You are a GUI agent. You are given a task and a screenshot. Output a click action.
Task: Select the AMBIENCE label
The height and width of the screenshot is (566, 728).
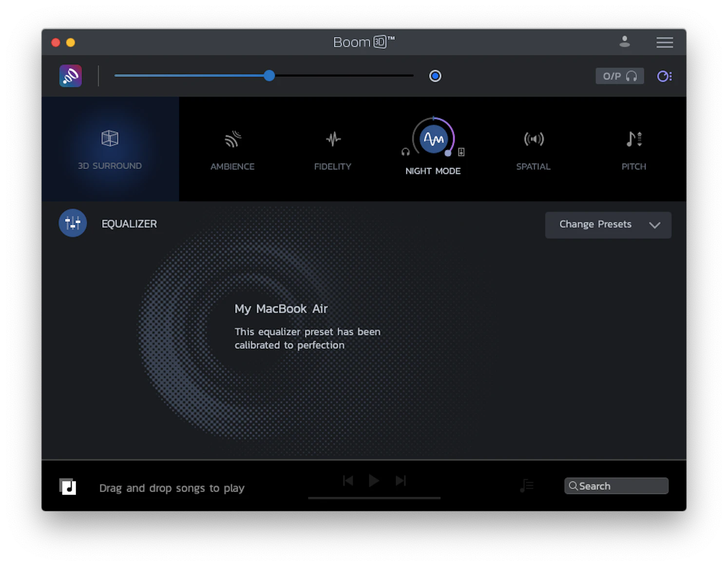232,167
